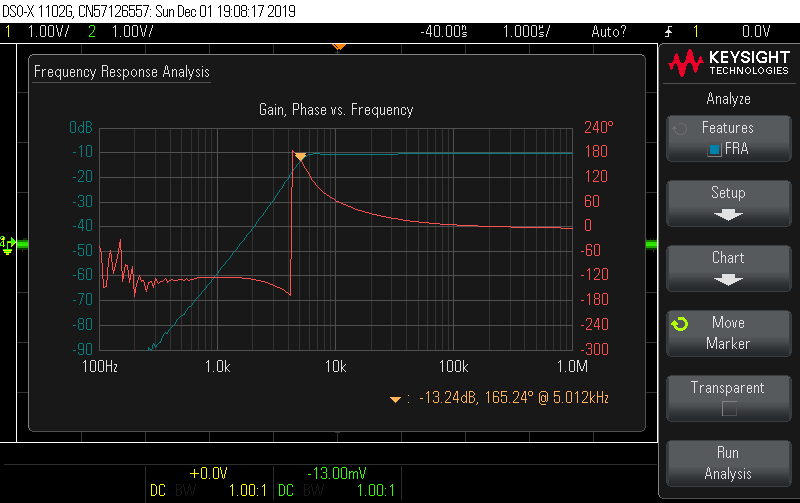Select the channel 1 1.00V/ scale label
The height and width of the screenshot is (503, 800).
[x=47, y=31]
